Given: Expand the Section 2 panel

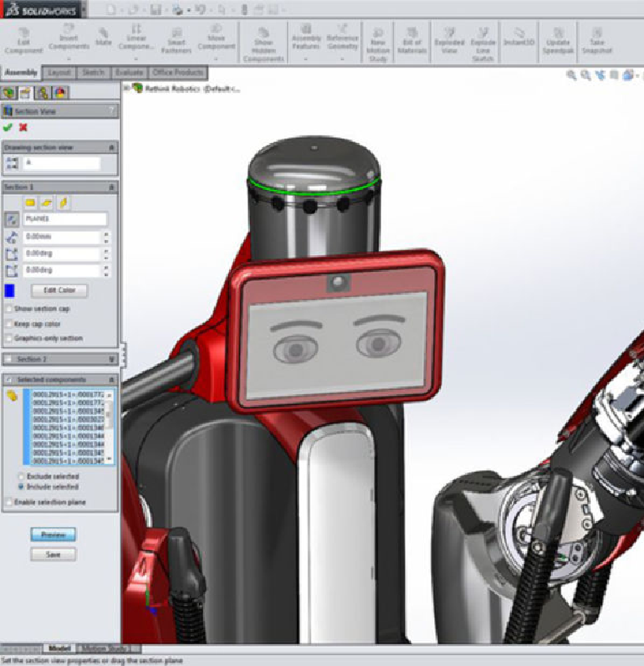Looking at the screenshot, I should pos(112,359).
